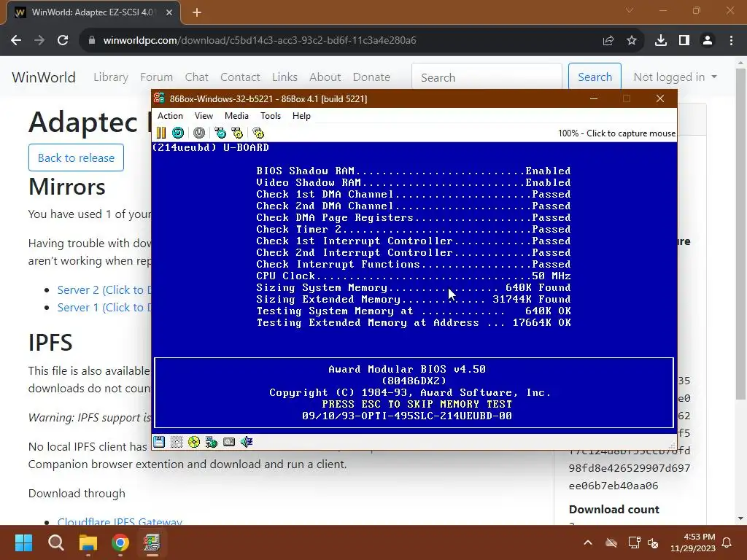Click the 86Box app icon in title bar
The height and width of the screenshot is (560, 747).
[x=159, y=98]
